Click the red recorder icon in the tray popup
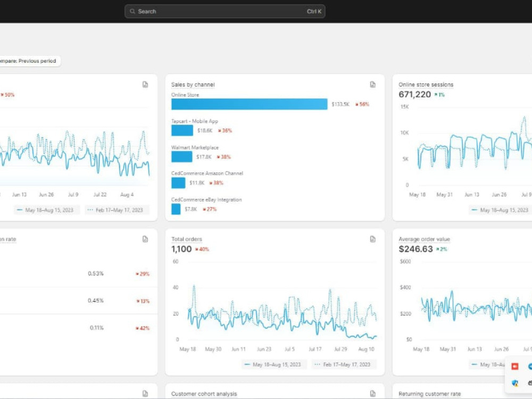The image size is (532, 399). pos(514,367)
